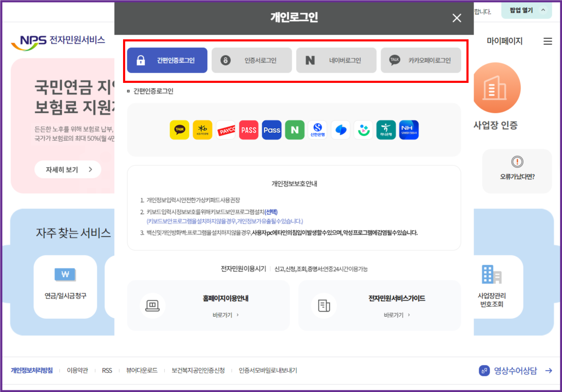
Task: Open 이용약관 footer link
Action: [77, 370]
